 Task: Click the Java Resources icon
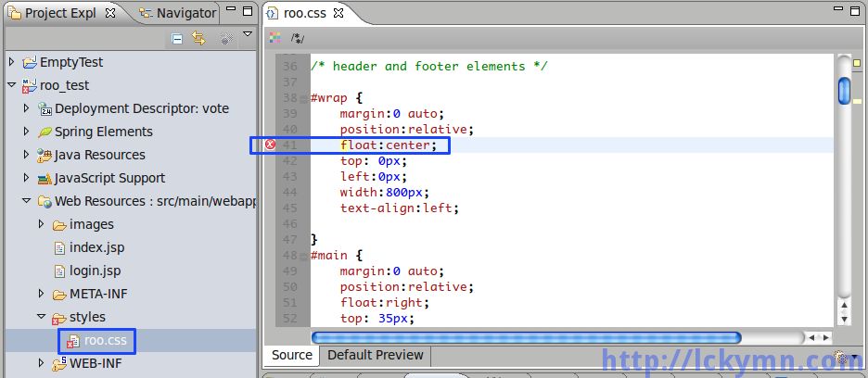pyautogui.click(x=45, y=156)
